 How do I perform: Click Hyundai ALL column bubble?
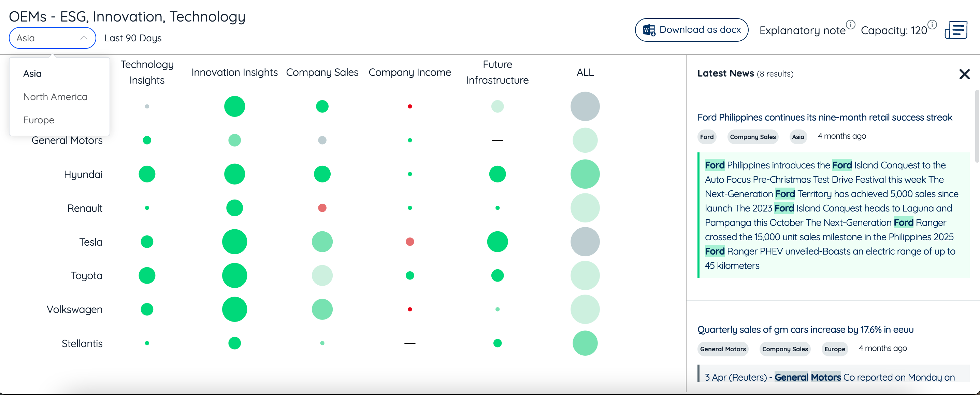pyautogui.click(x=585, y=174)
